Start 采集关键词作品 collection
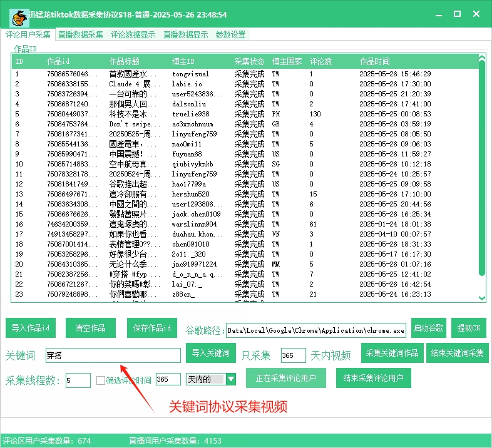 392,353
